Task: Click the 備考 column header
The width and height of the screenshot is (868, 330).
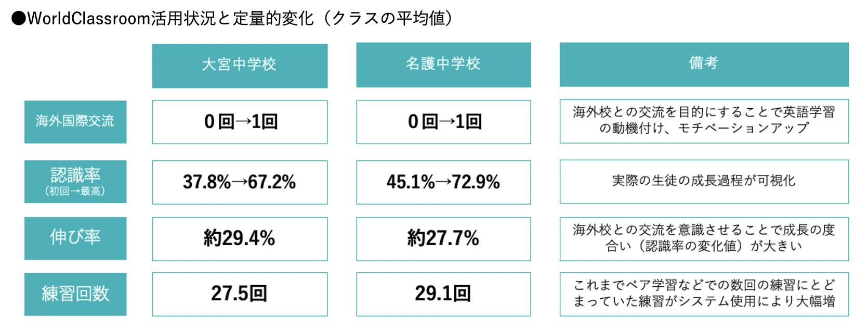Action: (704, 64)
